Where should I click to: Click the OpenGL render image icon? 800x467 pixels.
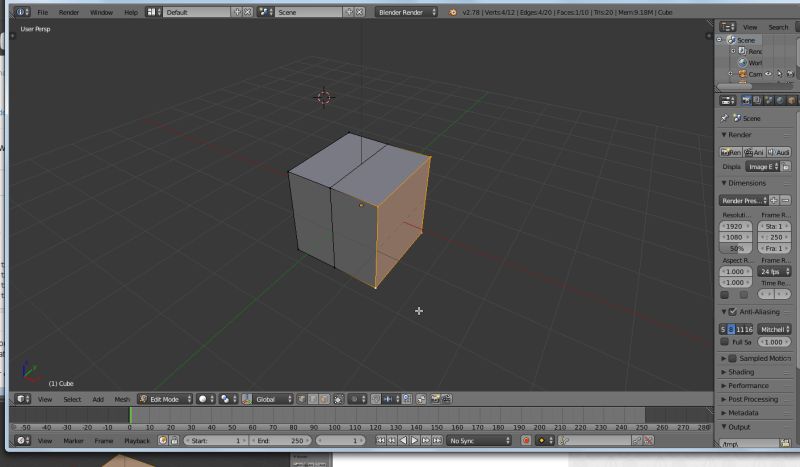coord(435,399)
